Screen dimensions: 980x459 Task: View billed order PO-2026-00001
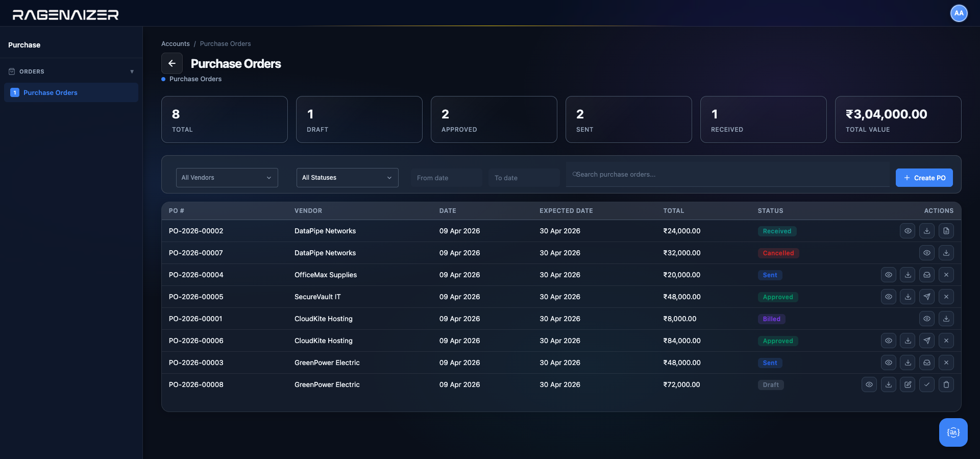(927, 319)
